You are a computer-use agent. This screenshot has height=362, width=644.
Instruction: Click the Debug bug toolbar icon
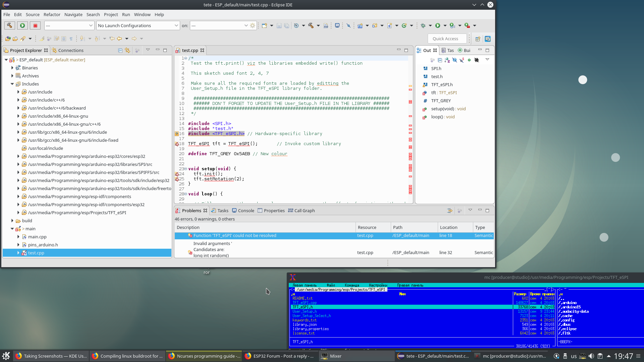423,25
